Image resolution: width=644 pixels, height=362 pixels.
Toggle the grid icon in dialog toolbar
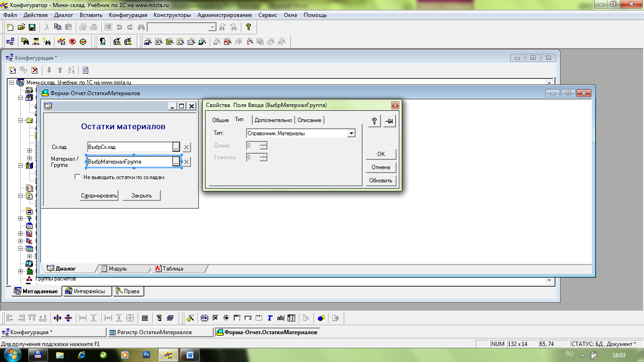coord(145,318)
